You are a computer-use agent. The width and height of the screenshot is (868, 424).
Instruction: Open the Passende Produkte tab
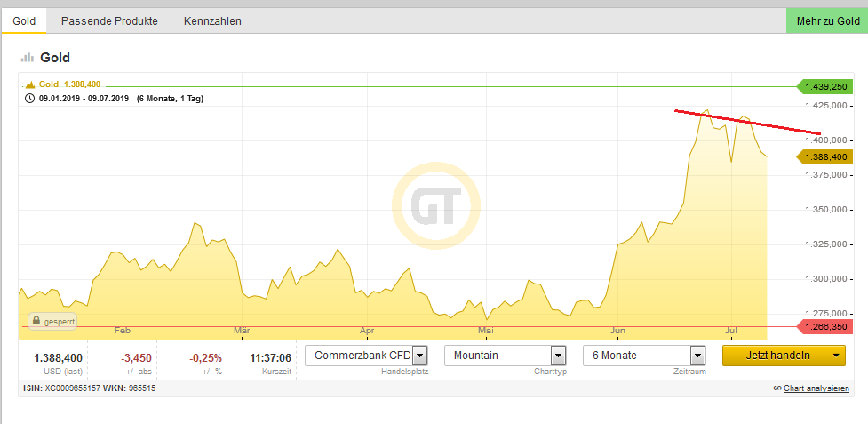(x=109, y=21)
